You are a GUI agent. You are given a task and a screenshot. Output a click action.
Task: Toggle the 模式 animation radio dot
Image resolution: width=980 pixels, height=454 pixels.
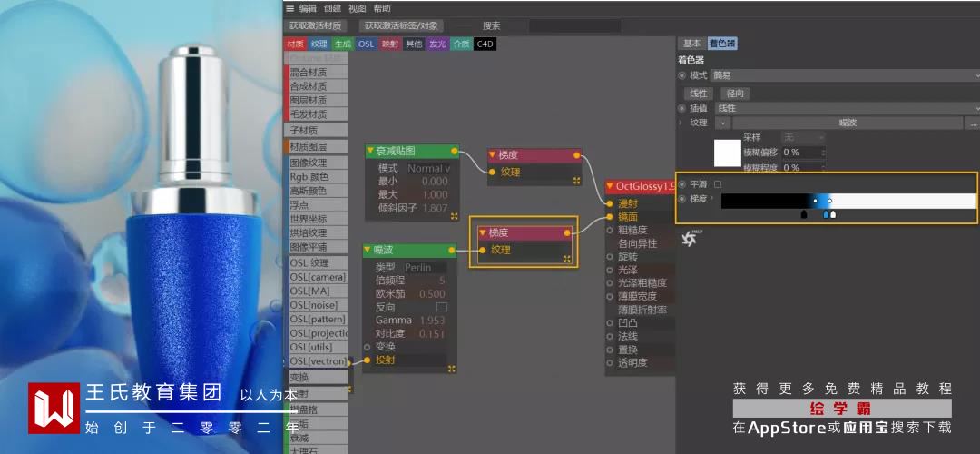coord(681,75)
